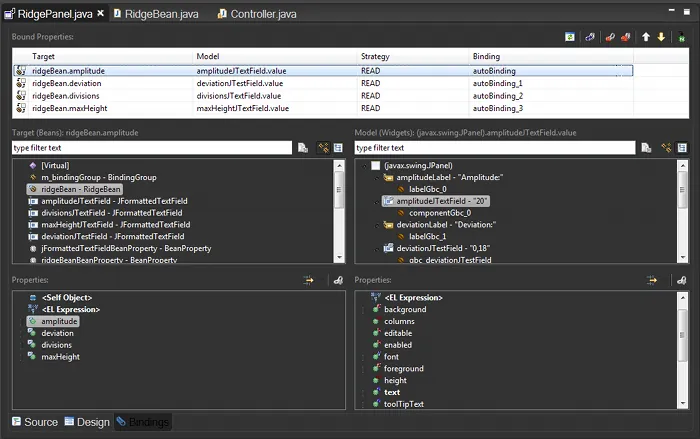Click the Target column header

111,56
